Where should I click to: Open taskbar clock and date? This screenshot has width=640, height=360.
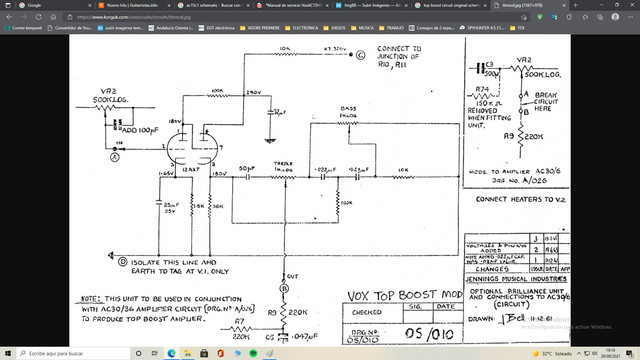click(611, 353)
